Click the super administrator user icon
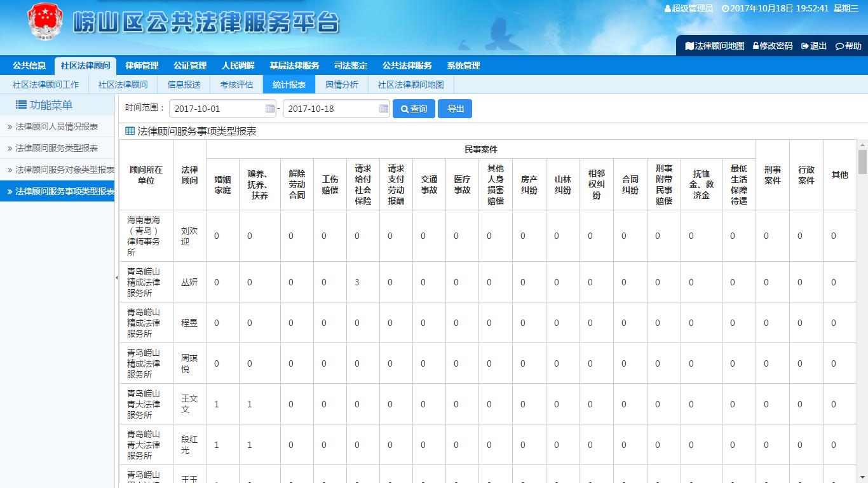 point(668,9)
